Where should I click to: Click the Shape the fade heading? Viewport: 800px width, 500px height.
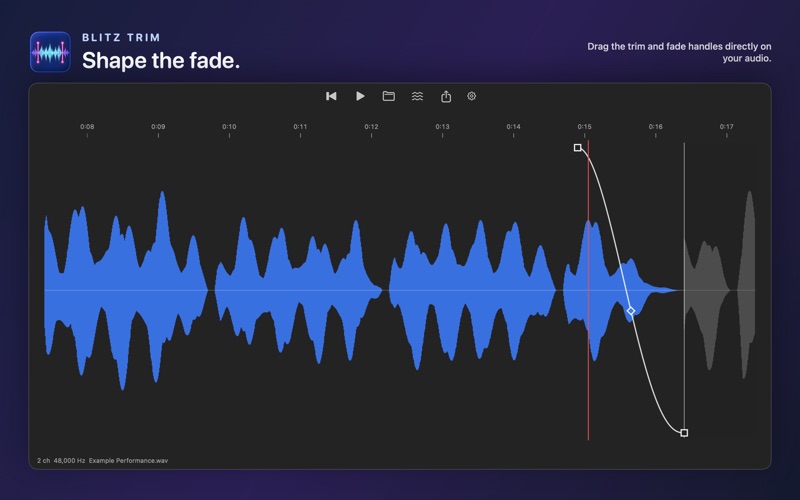click(x=161, y=61)
